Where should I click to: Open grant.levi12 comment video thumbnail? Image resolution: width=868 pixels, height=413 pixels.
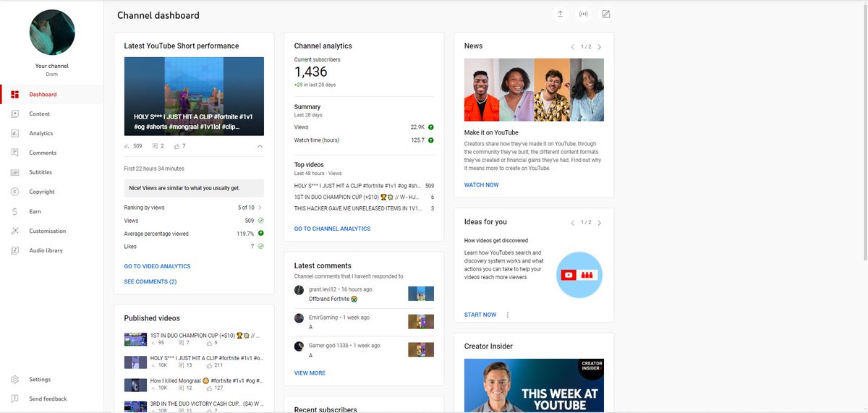coord(421,294)
